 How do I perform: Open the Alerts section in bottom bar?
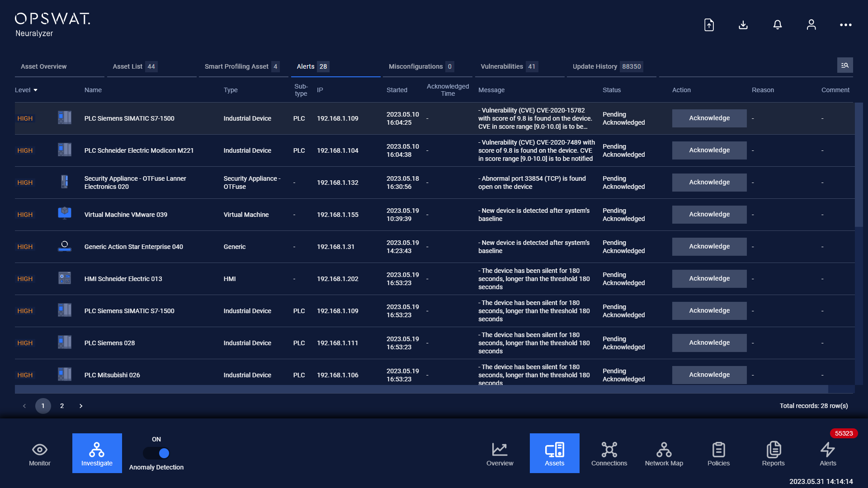(x=828, y=454)
